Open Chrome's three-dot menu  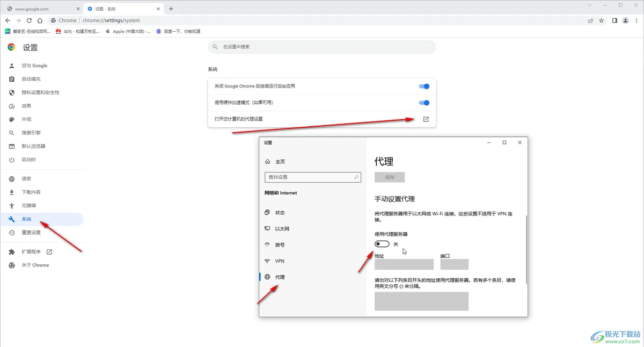point(636,20)
